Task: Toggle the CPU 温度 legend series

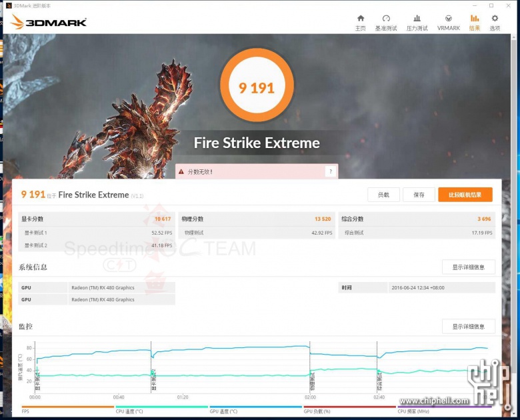Action: click(x=161, y=409)
